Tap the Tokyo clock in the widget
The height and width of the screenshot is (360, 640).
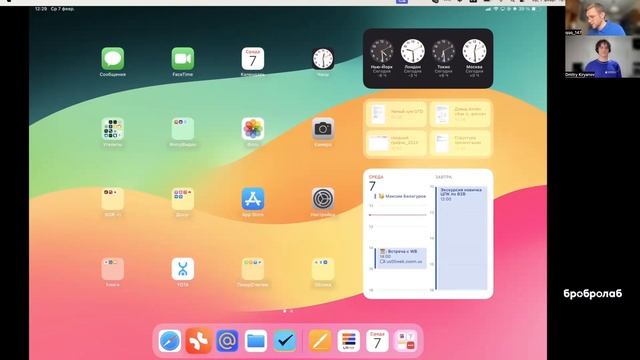tap(444, 51)
